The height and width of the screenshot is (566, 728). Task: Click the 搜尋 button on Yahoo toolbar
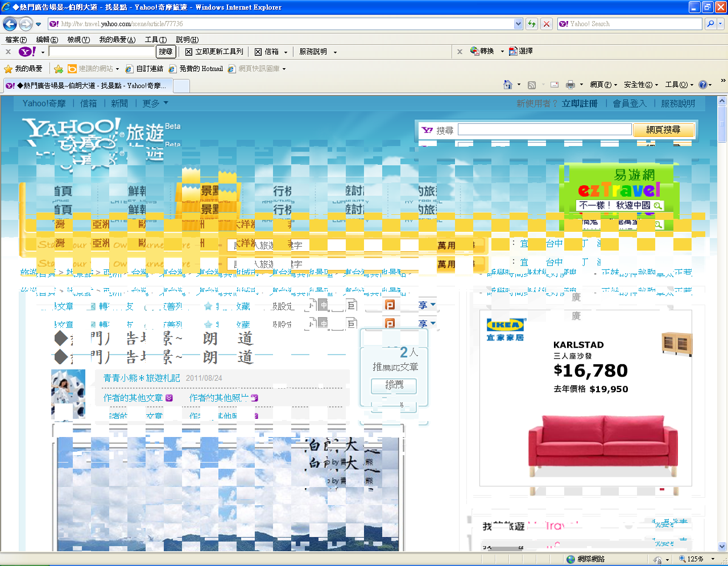coord(166,52)
